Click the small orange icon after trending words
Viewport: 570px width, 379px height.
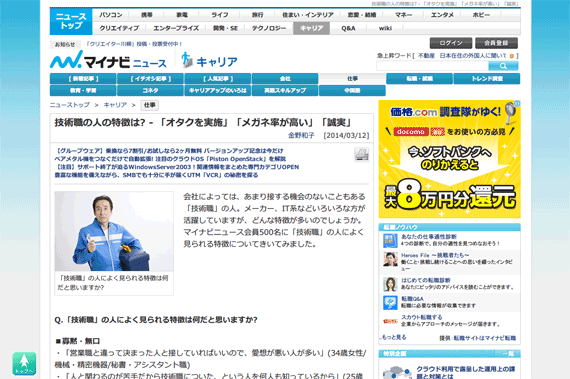pos(512,56)
